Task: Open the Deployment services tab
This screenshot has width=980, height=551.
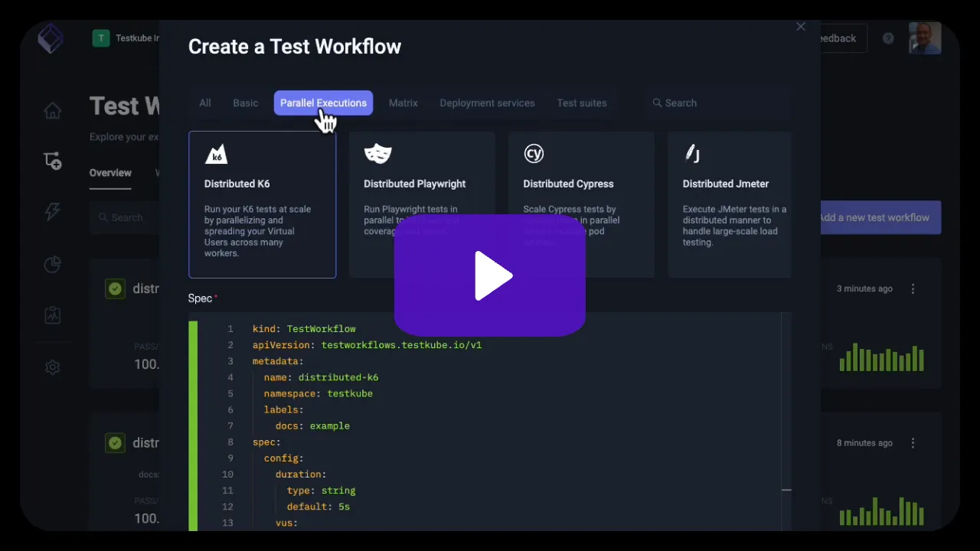Action: (487, 103)
